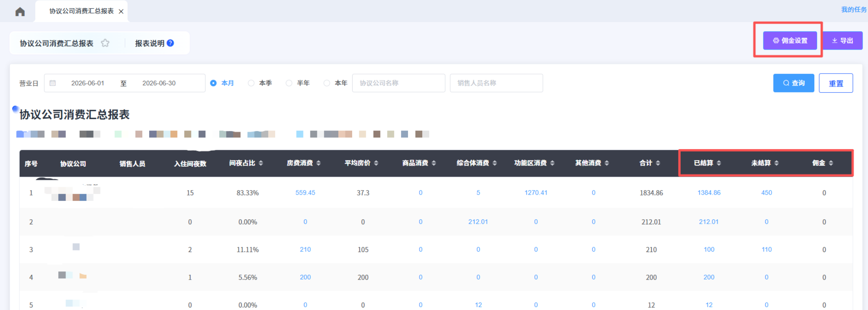This screenshot has width=868, height=310.
Task: Click the 协议公司 column header
Action: pos(73,163)
